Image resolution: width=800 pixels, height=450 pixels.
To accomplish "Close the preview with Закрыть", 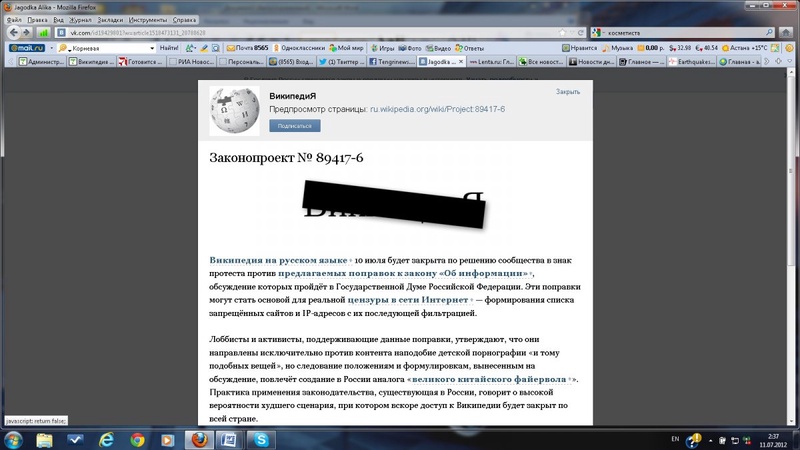I will pos(568,92).
